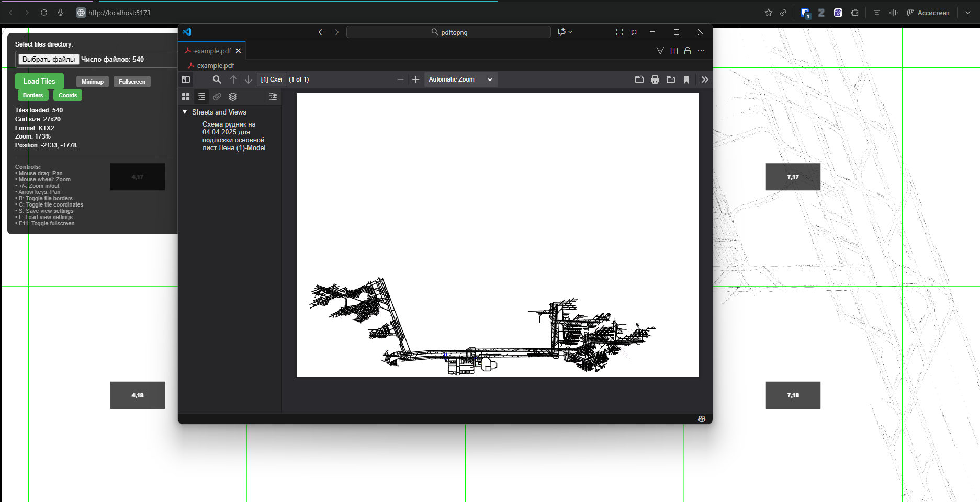The width and height of the screenshot is (980, 502).
Task: Expand the PDF tools double-chevron menu
Action: [704, 79]
